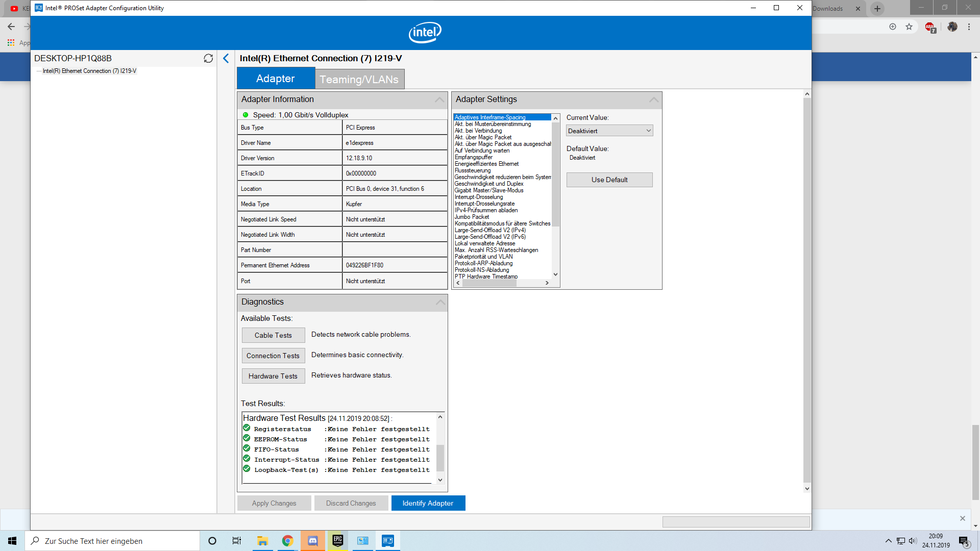Open Cortana from taskbar

click(x=212, y=541)
